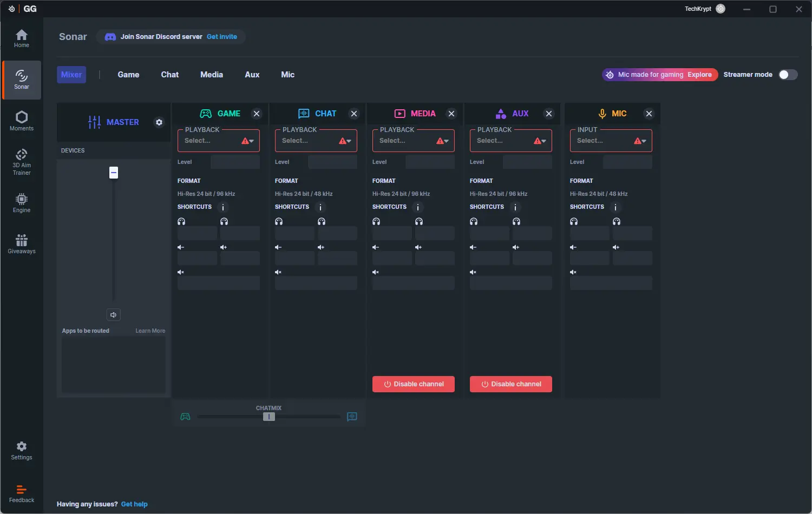812x514 pixels.
Task: Open MIC input device dropdown
Action: [x=611, y=141]
